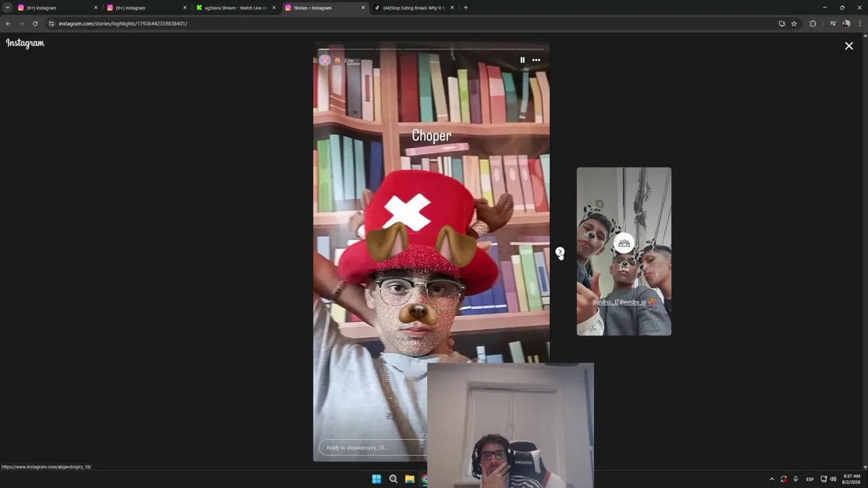Close the 'Stories • Instagram' tab
868x488 pixels.
(x=363, y=7)
